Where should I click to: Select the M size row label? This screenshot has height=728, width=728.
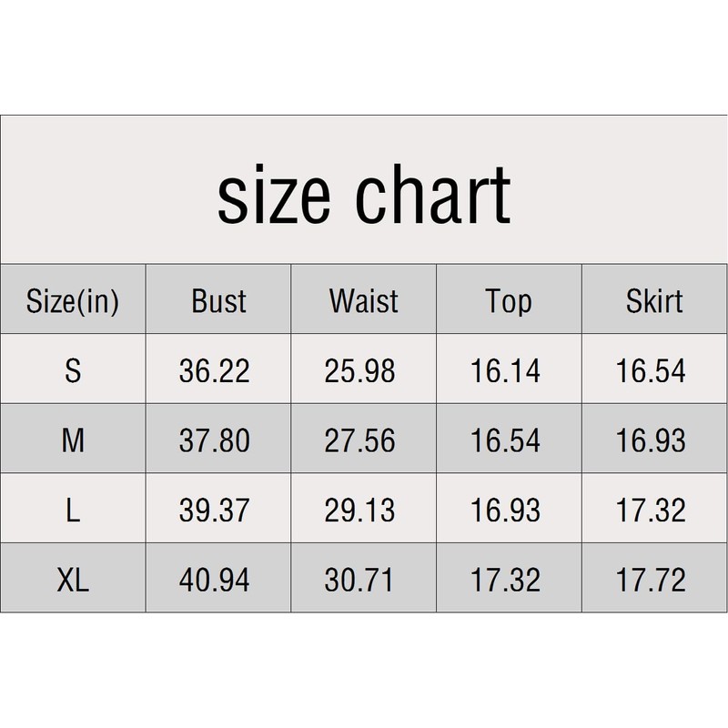(73, 440)
